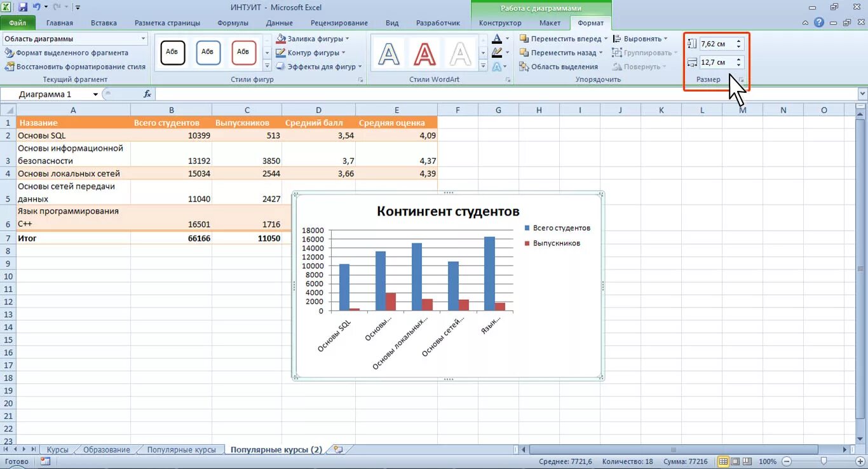This screenshot has width=868, height=469.
Task: Switch to Page Break Preview in status bar
Action: coord(747,461)
